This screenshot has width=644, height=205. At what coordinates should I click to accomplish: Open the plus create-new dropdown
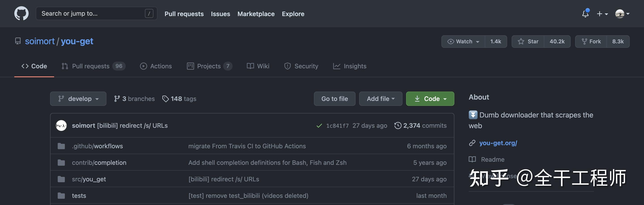(602, 14)
